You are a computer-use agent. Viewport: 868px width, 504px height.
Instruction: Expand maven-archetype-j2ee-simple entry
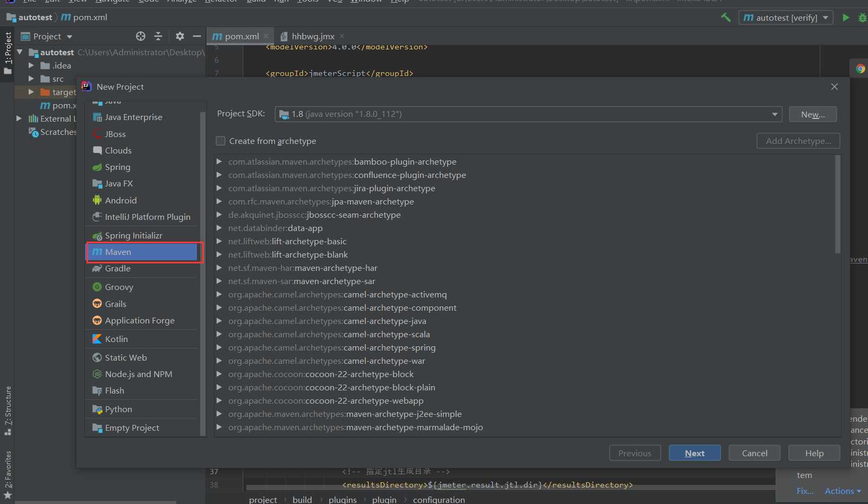(219, 414)
